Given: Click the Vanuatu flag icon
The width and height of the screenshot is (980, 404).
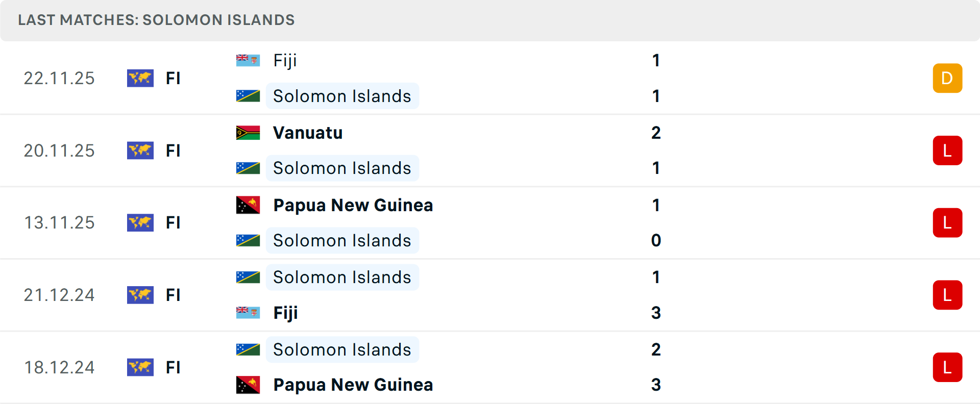Looking at the screenshot, I should [248, 133].
